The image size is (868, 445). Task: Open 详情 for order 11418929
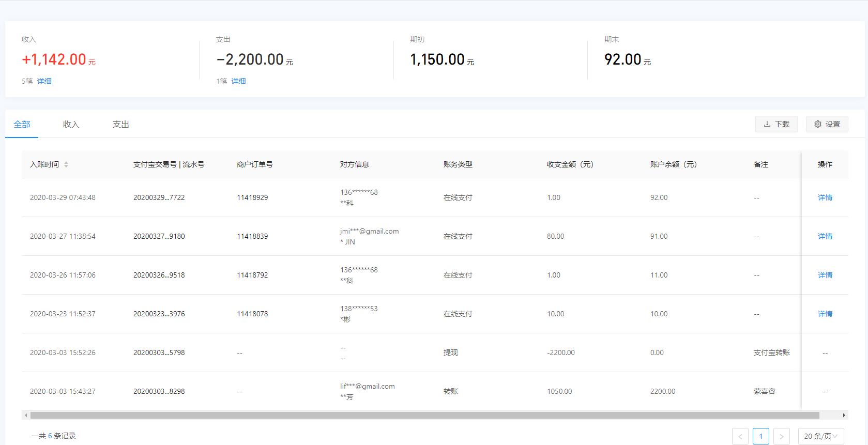(825, 197)
